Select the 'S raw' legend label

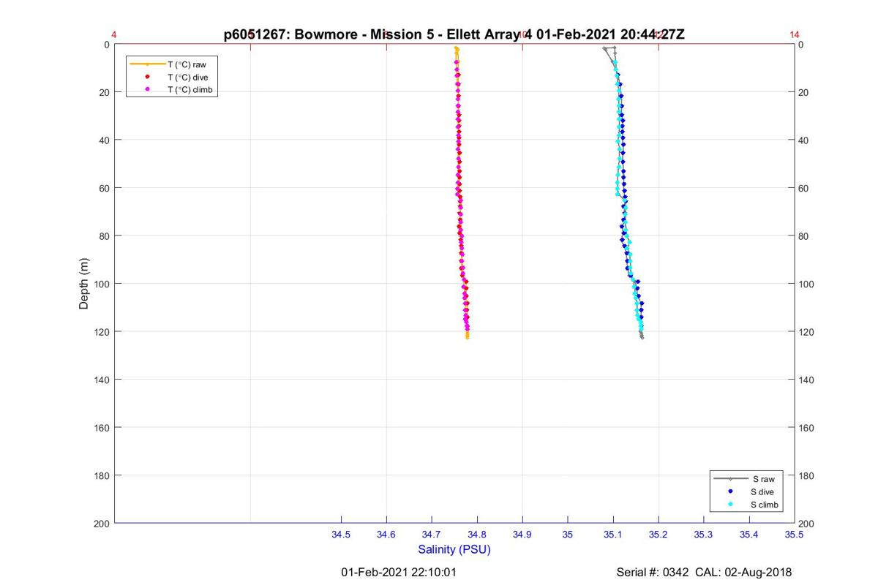pos(763,479)
